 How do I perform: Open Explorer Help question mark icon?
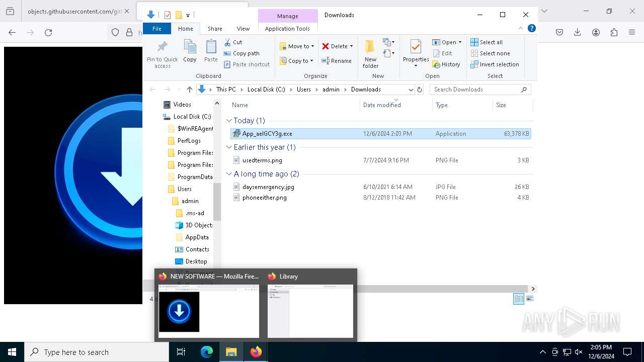click(532, 29)
